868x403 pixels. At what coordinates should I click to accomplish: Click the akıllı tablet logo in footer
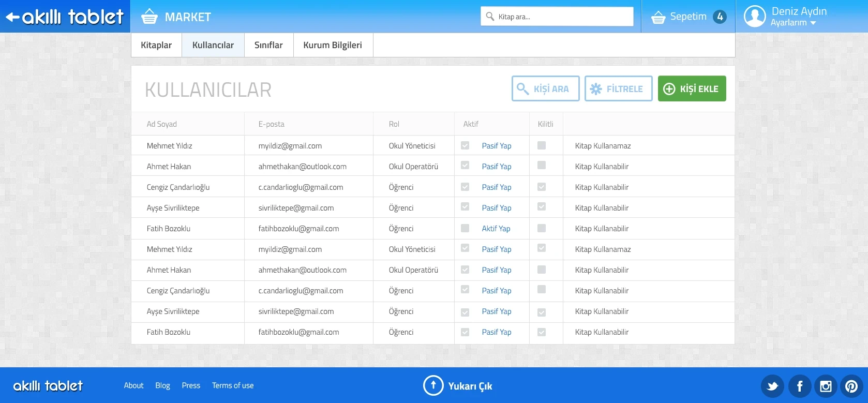48,386
